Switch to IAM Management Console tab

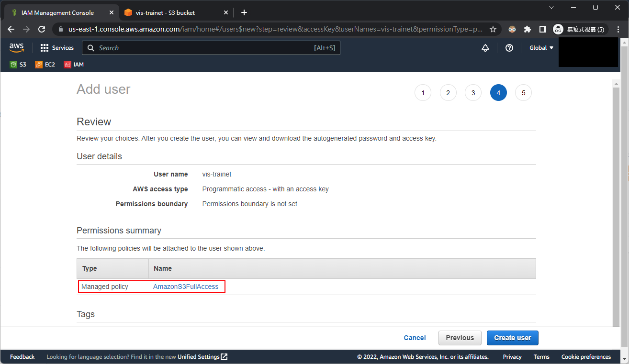coord(58,12)
